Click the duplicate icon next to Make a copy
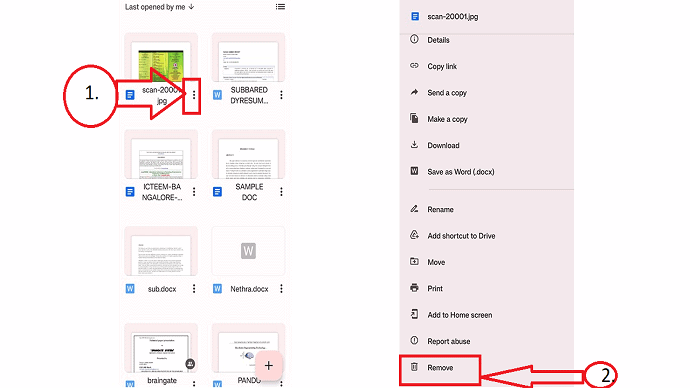This screenshot has height=388, width=690. pyautogui.click(x=414, y=118)
